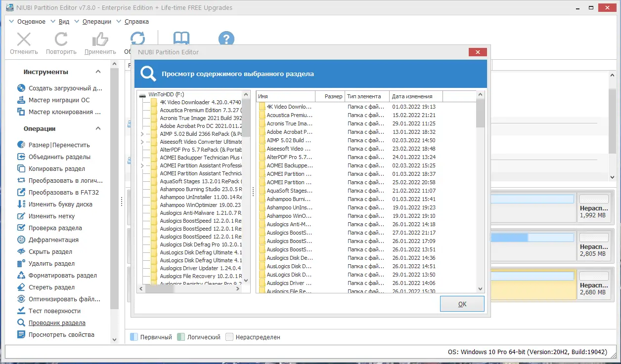Image resolution: width=621 pixels, height=364 pixels.
Task: Expand AIMP 5.02 Build 2366 tree node
Action: pos(142,134)
